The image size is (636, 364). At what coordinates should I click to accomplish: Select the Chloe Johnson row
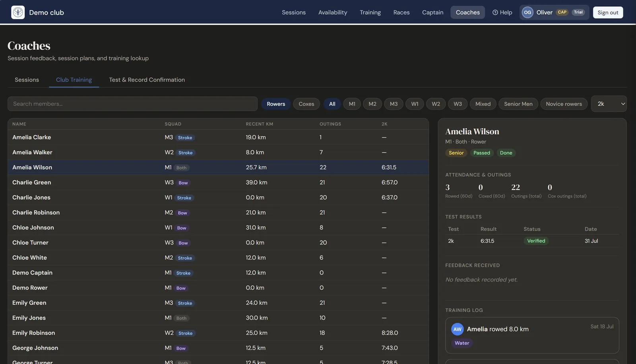point(218,228)
